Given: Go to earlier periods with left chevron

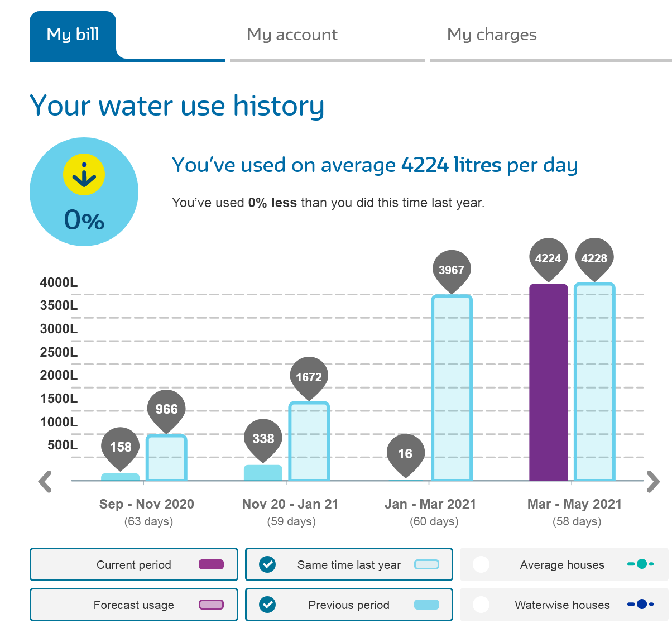Looking at the screenshot, I should [45, 482].
